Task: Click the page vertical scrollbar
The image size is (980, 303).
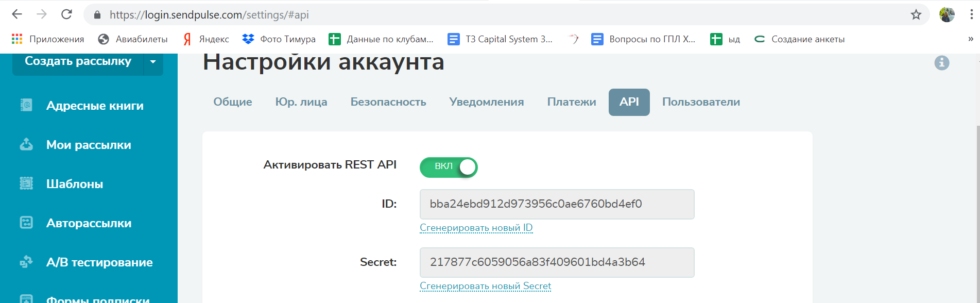Action: click(977, 206)
